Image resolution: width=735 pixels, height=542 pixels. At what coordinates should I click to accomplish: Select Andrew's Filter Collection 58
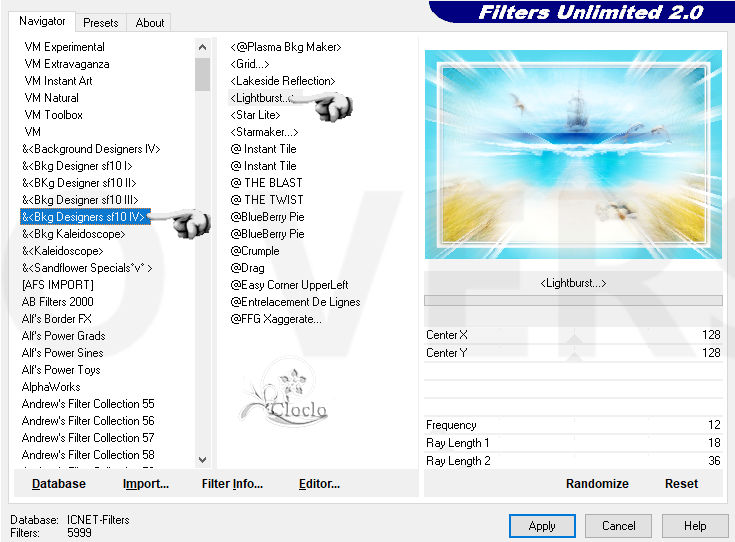pyautogui.click(x=88, y=455)
